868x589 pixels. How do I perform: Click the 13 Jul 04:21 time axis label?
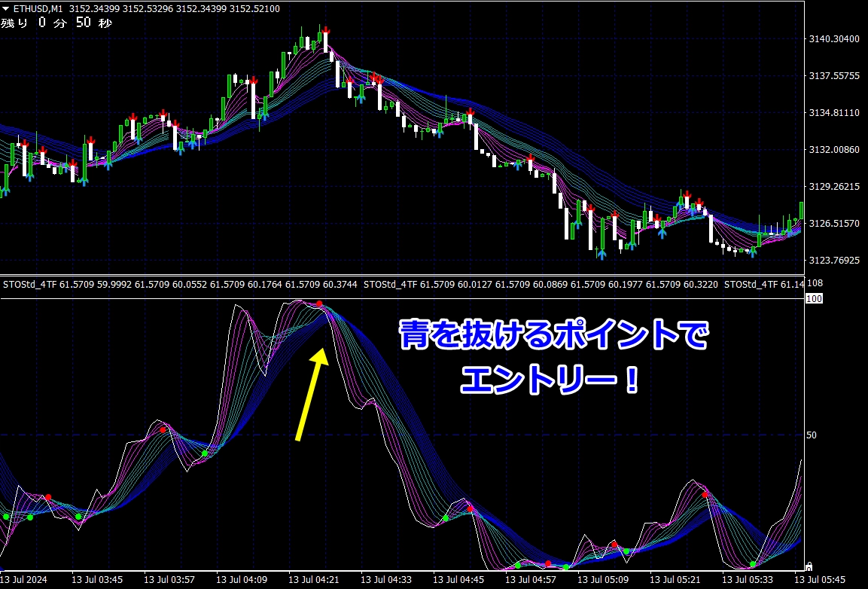click(x=314, y=580)
